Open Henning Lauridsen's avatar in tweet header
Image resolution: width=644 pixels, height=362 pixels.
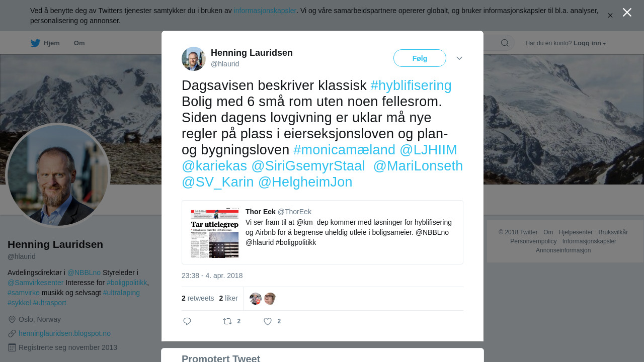pyautogui.click(x=194, y=59)
